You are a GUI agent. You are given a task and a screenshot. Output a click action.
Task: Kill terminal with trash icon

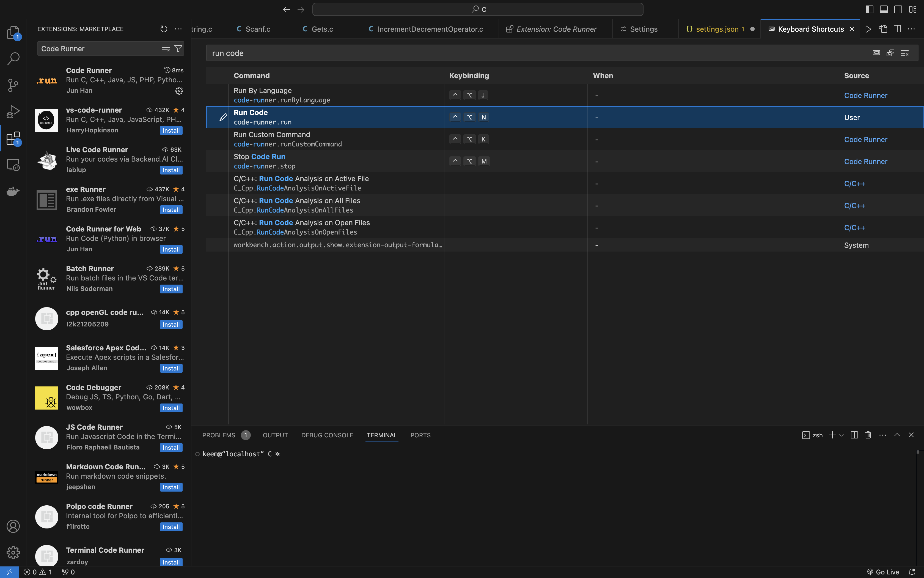click(868, 435)
